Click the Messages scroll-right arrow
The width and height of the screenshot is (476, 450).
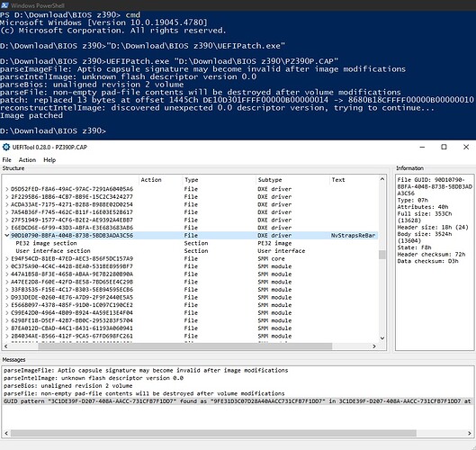point(470,433)
